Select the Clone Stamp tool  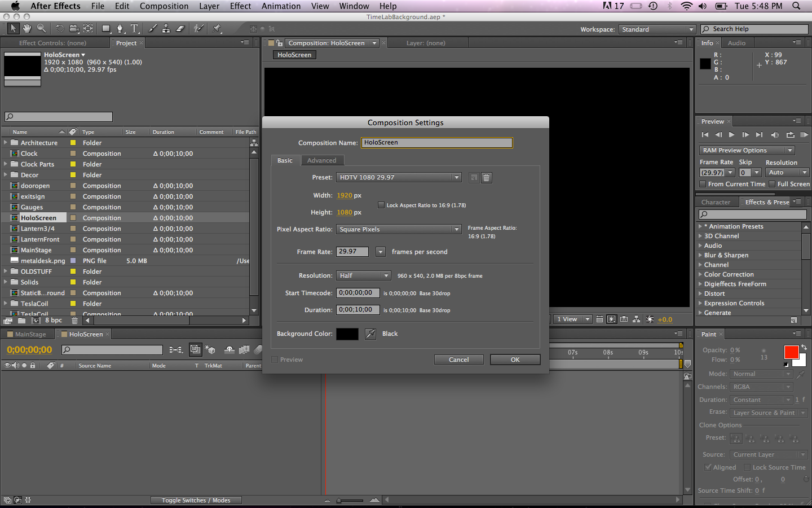pyautogui.click(x=166, y=29)
